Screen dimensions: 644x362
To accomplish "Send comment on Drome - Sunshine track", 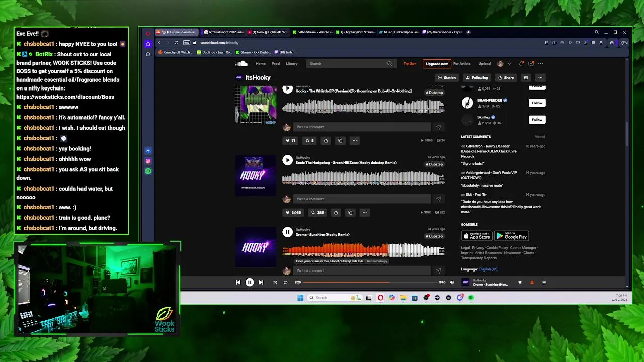I will tap(438, 271).
